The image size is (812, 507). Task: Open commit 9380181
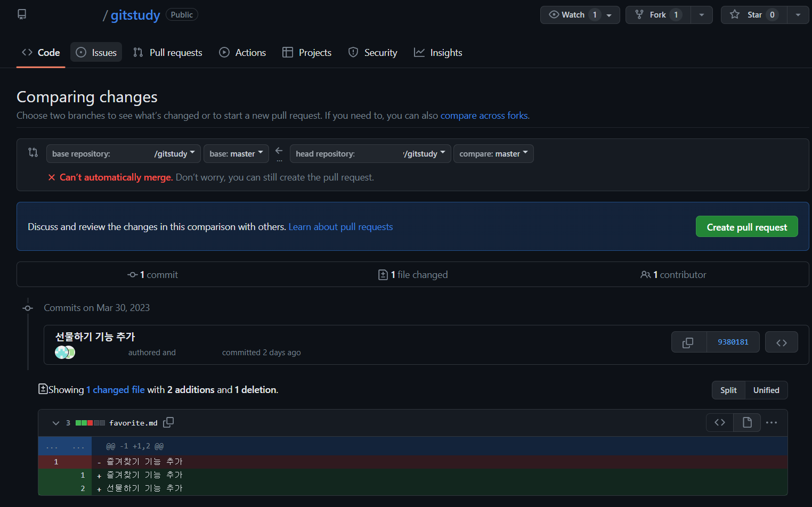coord(733,342)
